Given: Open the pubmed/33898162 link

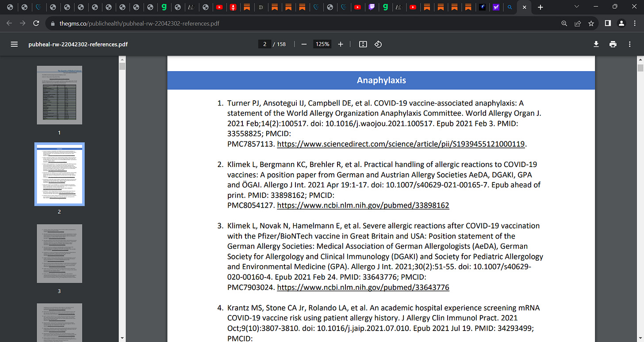Looking at the screenshot, I should tap(363, 205).
